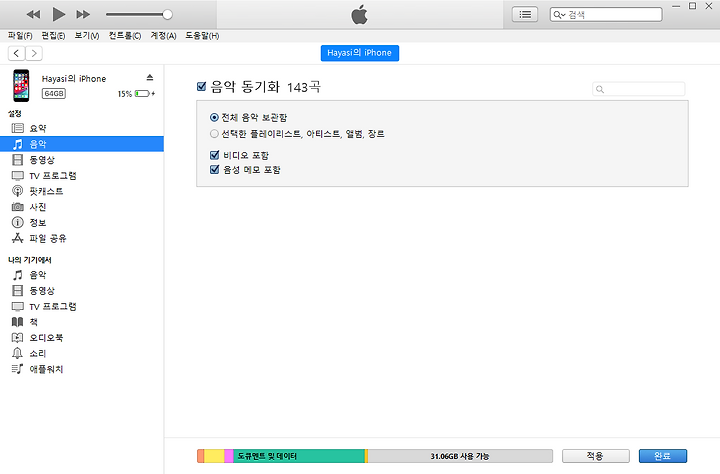
Task: Click the 나의 기기에서 section heading
Action: click(30, 260)
